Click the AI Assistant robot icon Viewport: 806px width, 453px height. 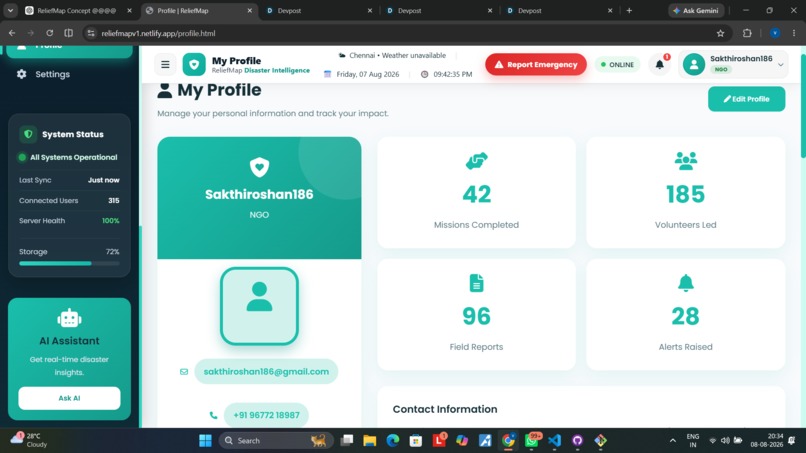tap(69, 318)
